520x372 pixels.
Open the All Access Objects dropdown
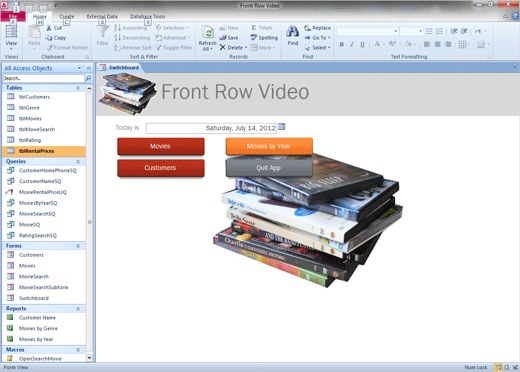(79, 68)
